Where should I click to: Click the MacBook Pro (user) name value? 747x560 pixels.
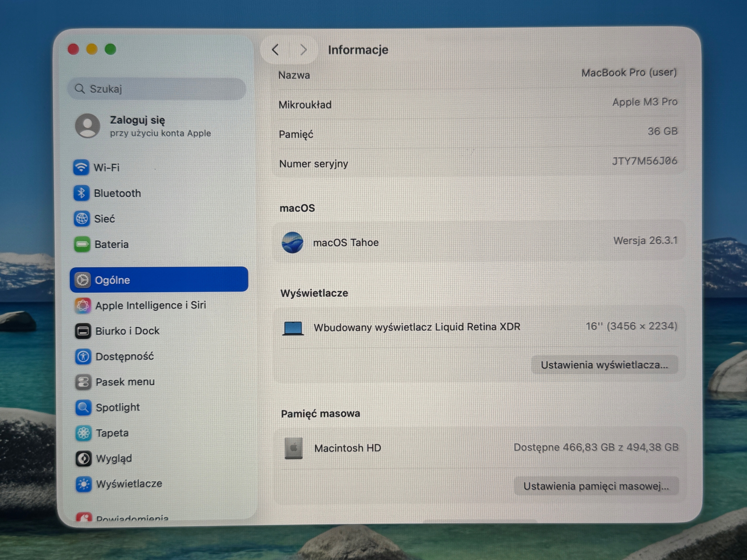[629, 72]
